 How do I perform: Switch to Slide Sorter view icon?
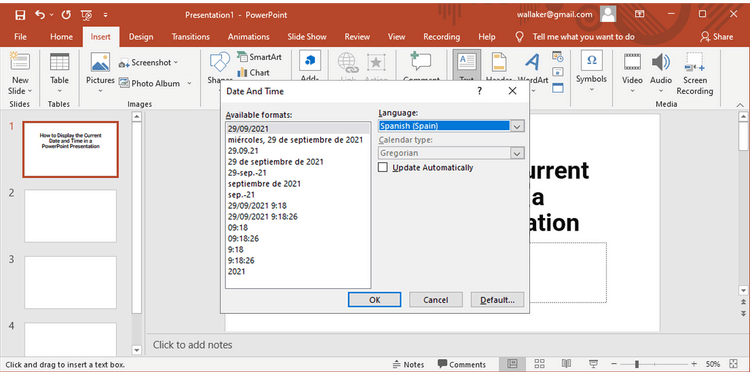[540, 364]
